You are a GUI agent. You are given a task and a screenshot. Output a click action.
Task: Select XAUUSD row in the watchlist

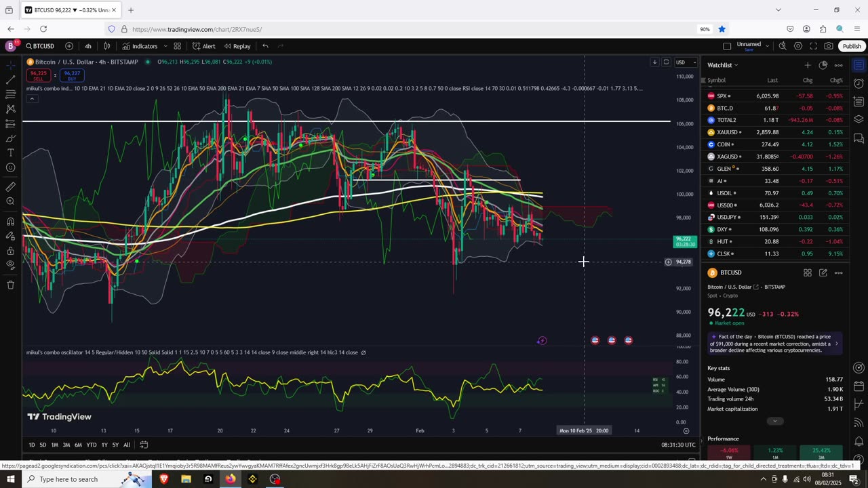pos(774,132)
